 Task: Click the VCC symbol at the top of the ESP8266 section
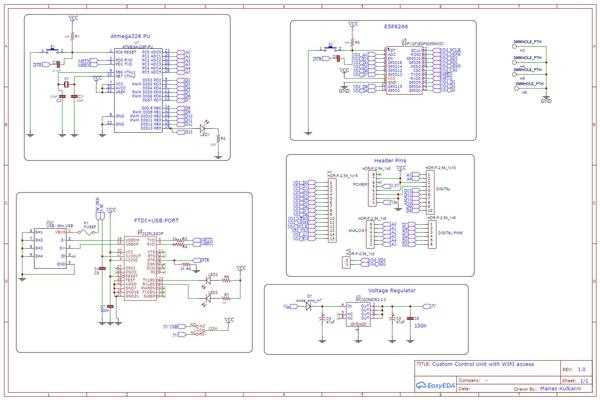point(353,25)
